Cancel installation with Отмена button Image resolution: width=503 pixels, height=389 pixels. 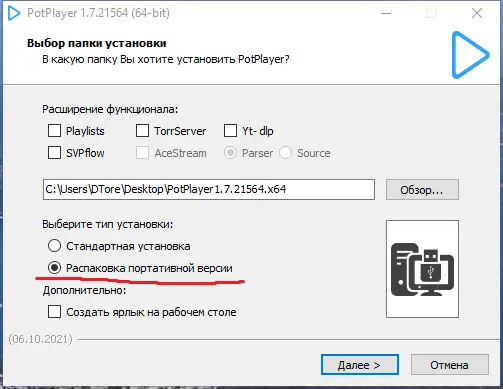pyautogui.click(x=450, y=365)
